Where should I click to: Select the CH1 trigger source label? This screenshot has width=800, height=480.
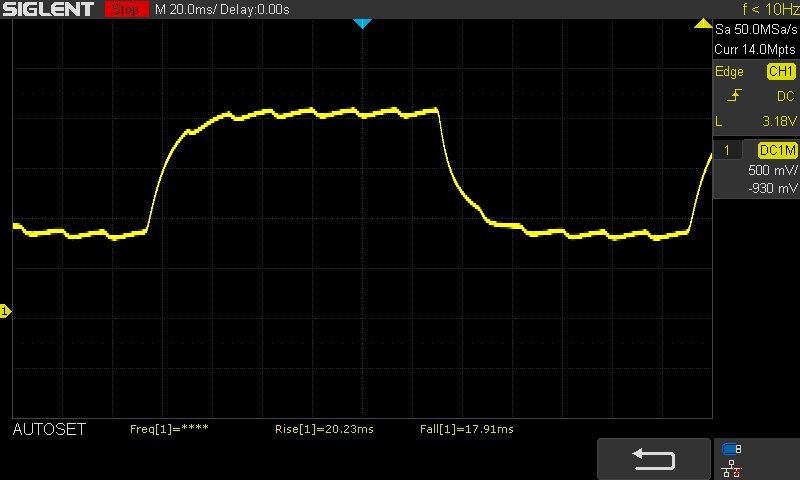click(x=781, y=71)
